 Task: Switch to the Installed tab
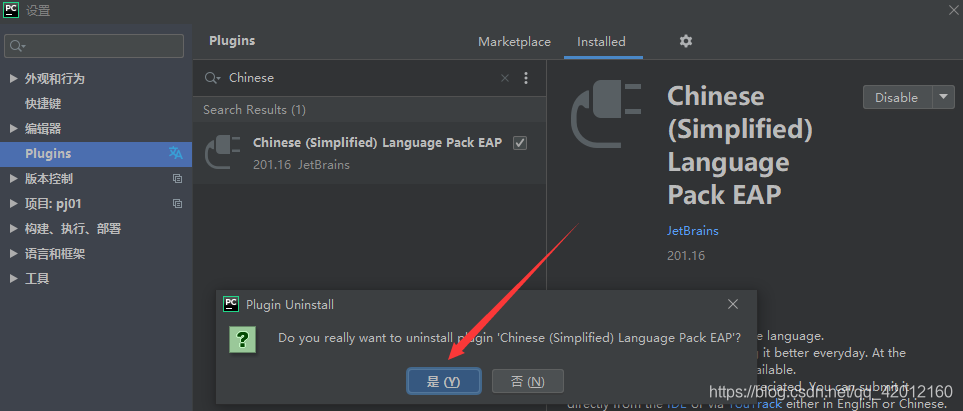tap(601, 42)
